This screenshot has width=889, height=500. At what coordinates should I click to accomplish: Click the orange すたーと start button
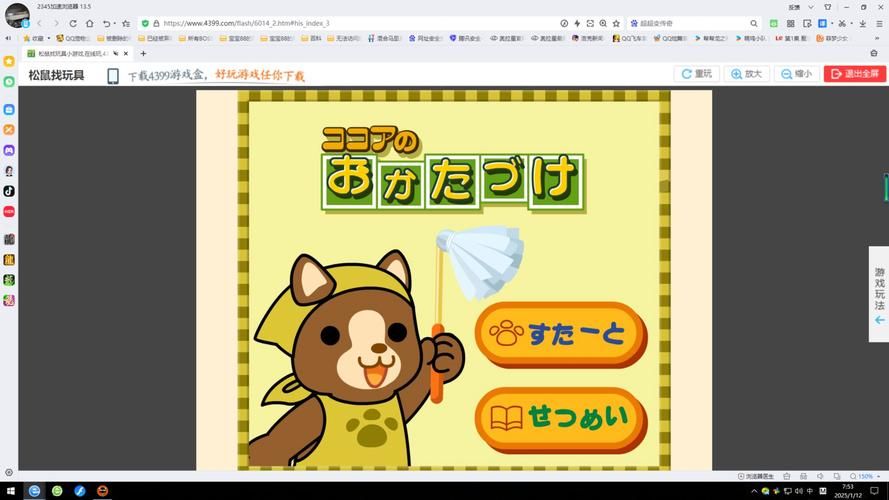[561, 334]
